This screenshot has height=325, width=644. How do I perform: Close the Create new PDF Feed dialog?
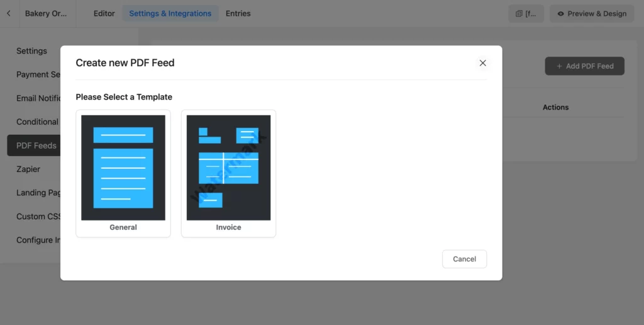click(x=482, y=63)
